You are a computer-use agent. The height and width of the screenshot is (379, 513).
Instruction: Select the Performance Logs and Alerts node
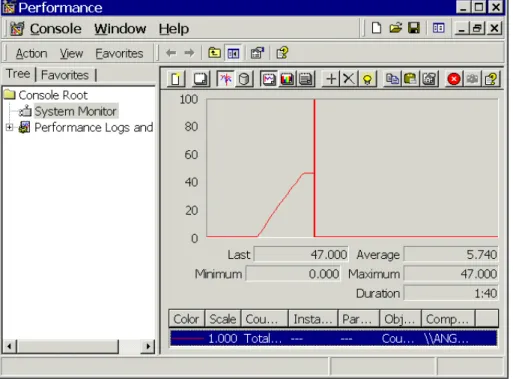[94, 127]
